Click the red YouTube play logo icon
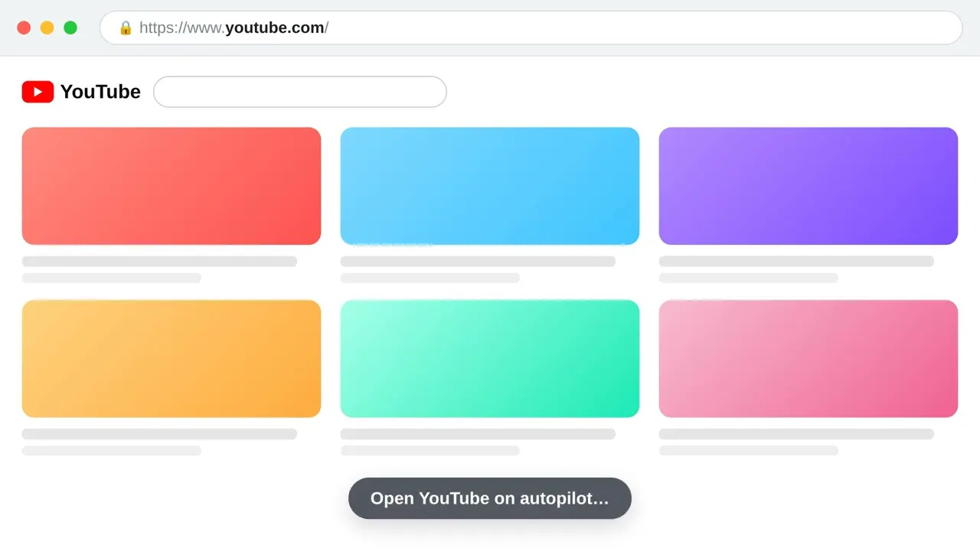980x551 pixels. pos(38,92)
